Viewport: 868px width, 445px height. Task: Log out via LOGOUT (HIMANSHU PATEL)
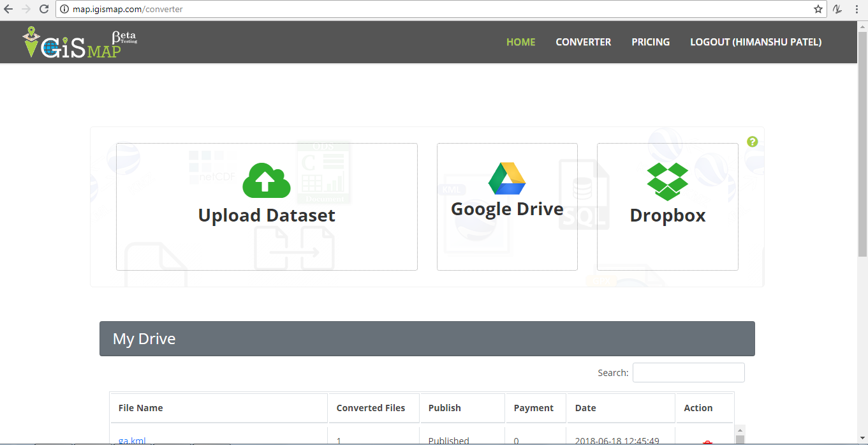coord(756,42)
